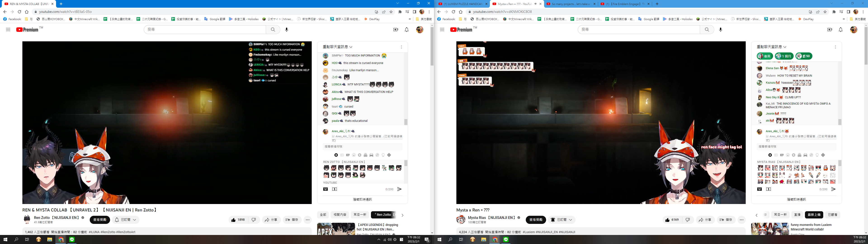Open Ren Zotto channel name link
The width and height of the screenshot is (868, 244).
click(x=56, y=218)
